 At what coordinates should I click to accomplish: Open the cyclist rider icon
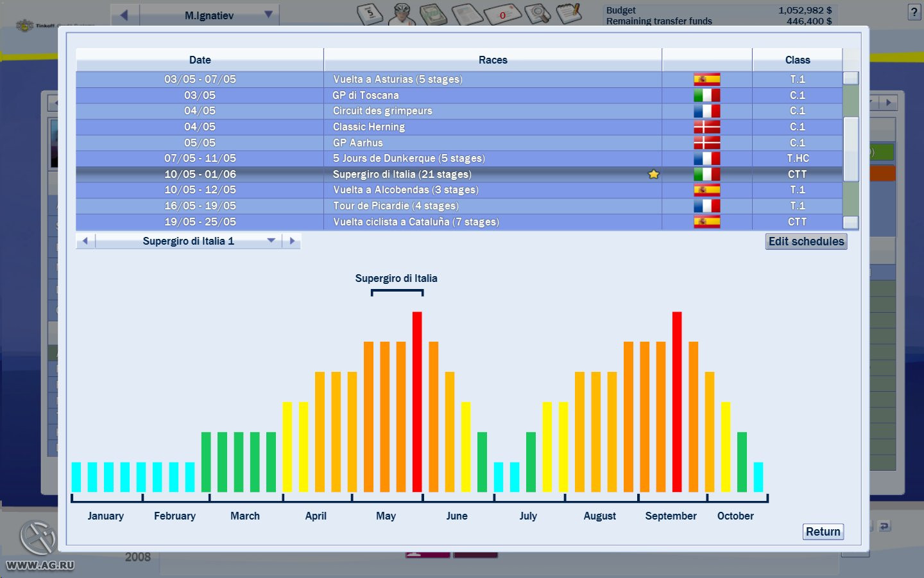tap(402, 13)
